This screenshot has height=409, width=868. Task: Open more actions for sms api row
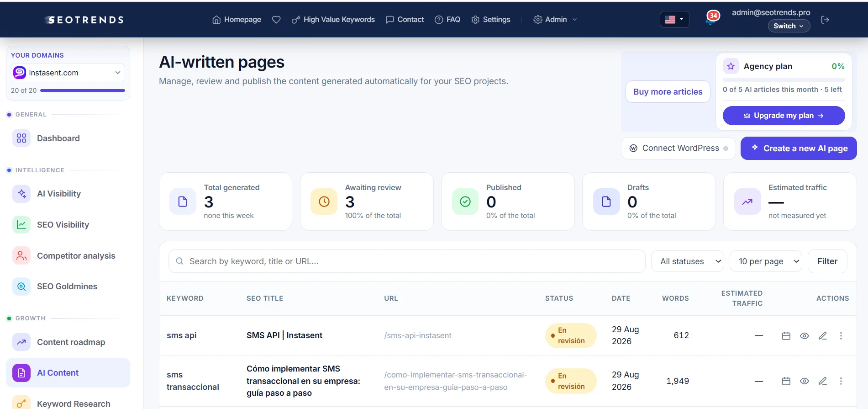tap(841, 336)
